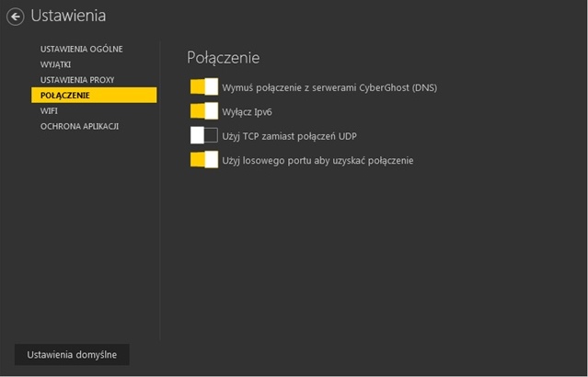Enable the TCP instead of UDP switch
This screenshot has height=377, width=588.
[x=204, y=135]
